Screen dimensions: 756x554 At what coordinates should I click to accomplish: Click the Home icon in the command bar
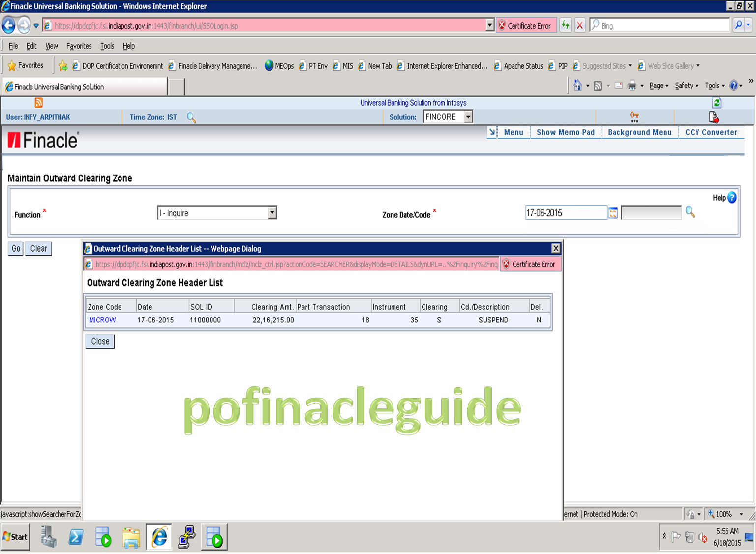click(578, 85)
